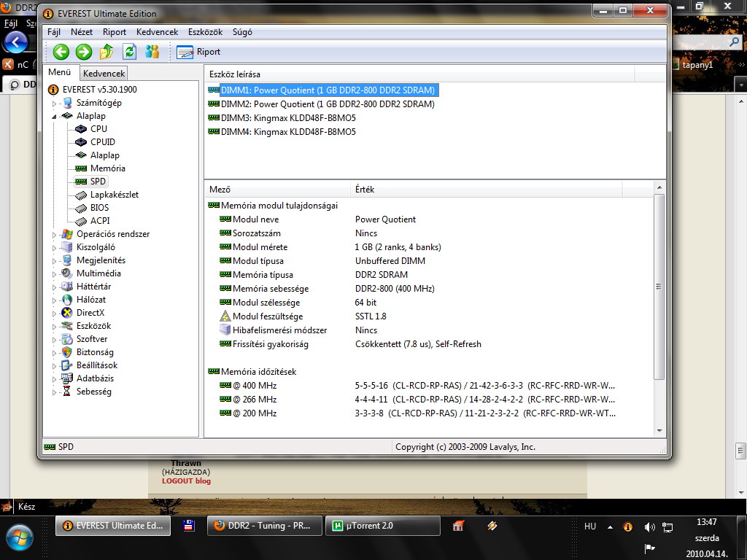Click the Érték column header

coord(487,190)
